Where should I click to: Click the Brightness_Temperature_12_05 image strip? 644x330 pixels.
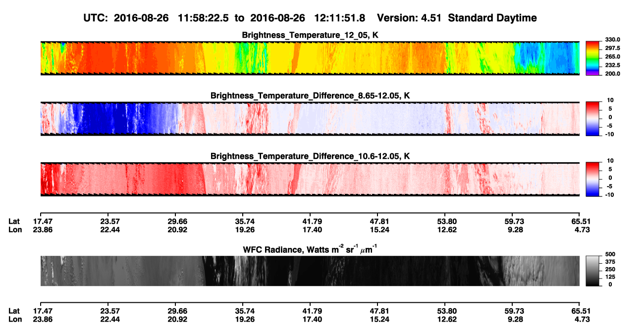coord(310,58)
